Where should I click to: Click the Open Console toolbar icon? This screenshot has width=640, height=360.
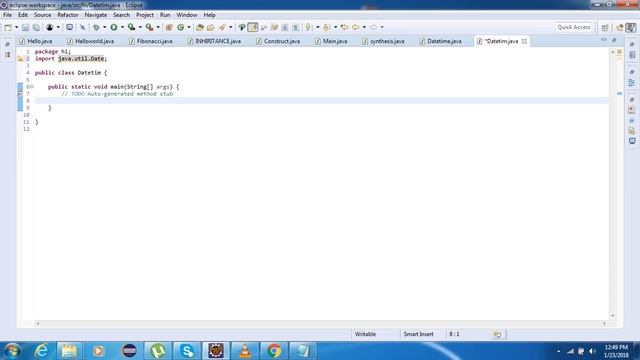coord(69,27)
